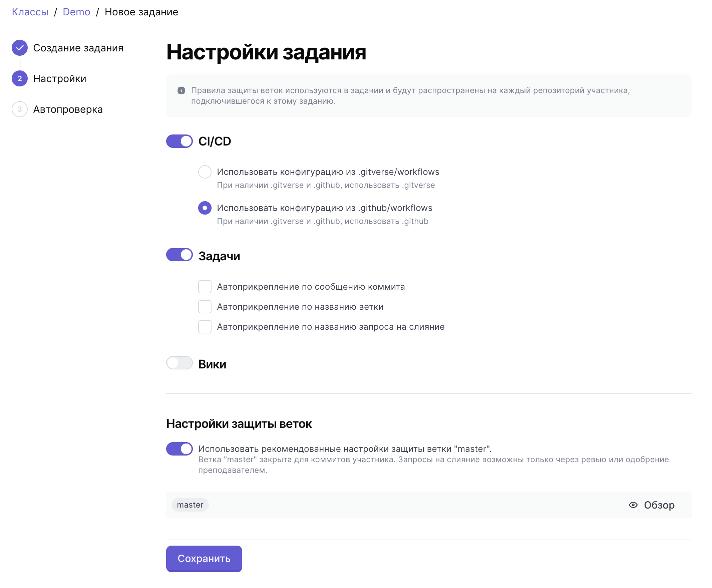Select the .gitverse/workflows configuration radio button
The image size is (712, 588).
[205, 172]
